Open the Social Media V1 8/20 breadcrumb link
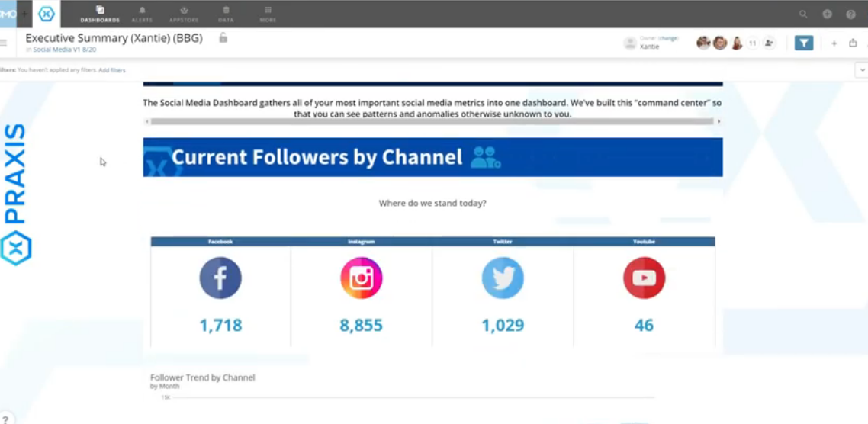The height and width of the screenshot is (424, 868). click(64, 50)
